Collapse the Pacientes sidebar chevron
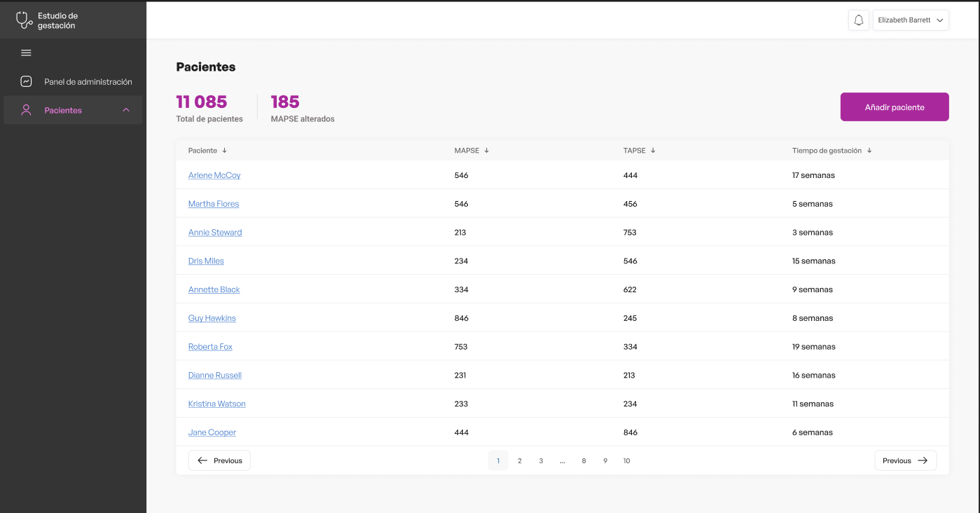Screen dimensions: 980x513 tap(126, 110)
